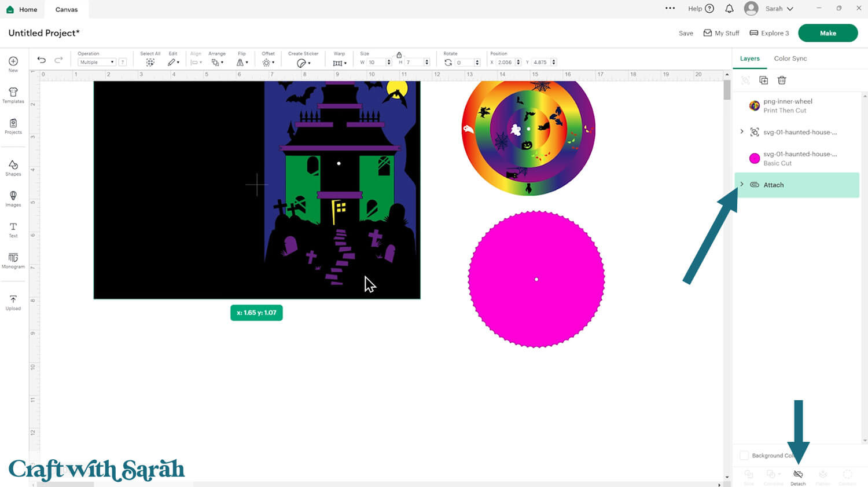This screenshot has height=487, width=868.
Task: Open notifications bell
Action: pos(729,9)
